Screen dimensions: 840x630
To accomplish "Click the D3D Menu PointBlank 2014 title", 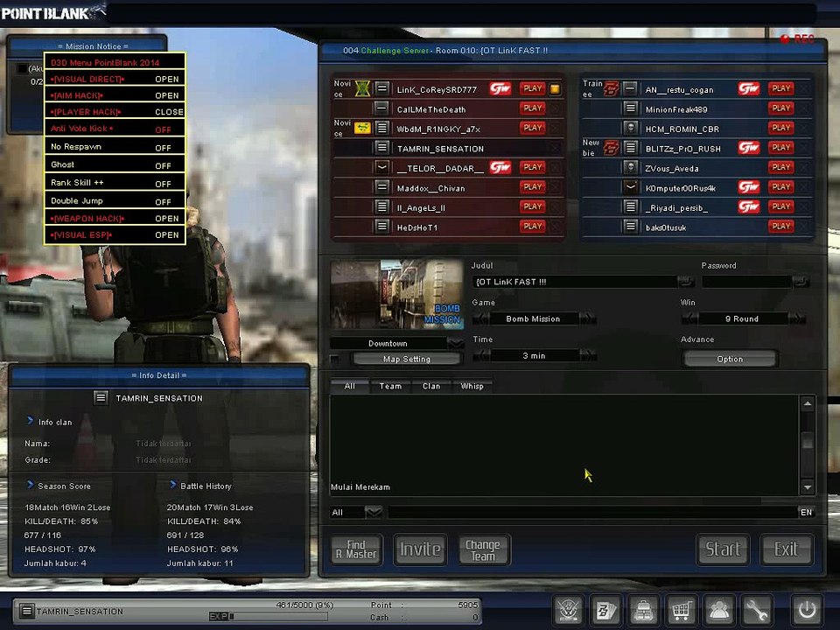I will [x=105, y=62].
